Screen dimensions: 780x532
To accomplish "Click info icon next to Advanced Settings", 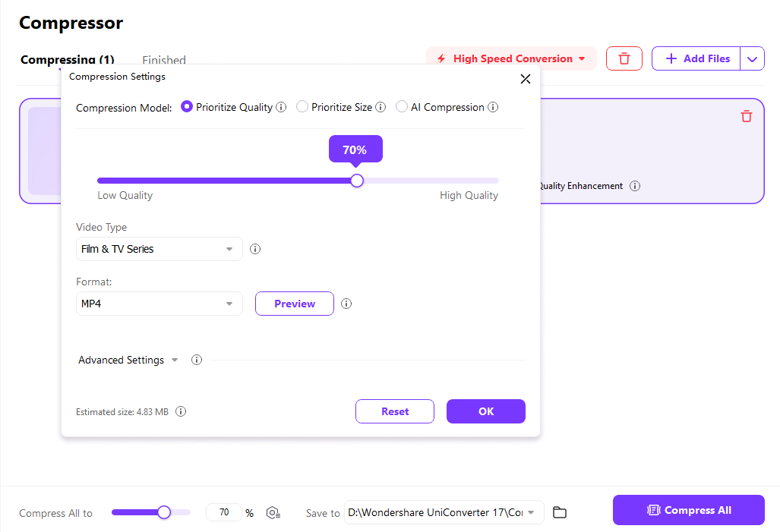I will 197,360.
